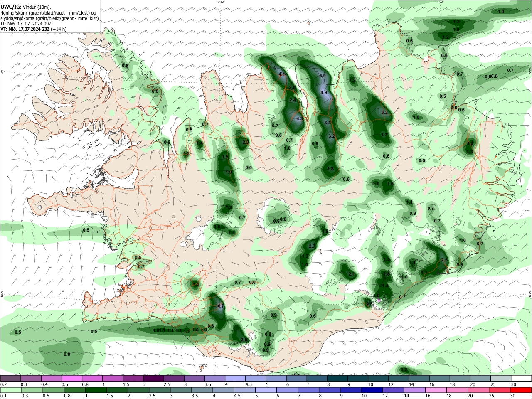Click the 4.9 precipitation value on map
The height and width of the screenshot is (399, 532).
click(324, 92)
